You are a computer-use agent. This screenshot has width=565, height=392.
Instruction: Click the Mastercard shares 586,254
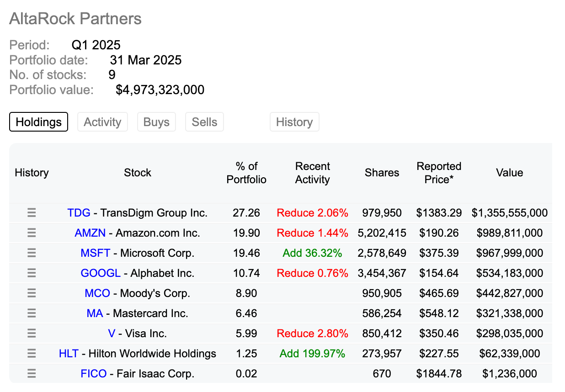coord(382,313)
